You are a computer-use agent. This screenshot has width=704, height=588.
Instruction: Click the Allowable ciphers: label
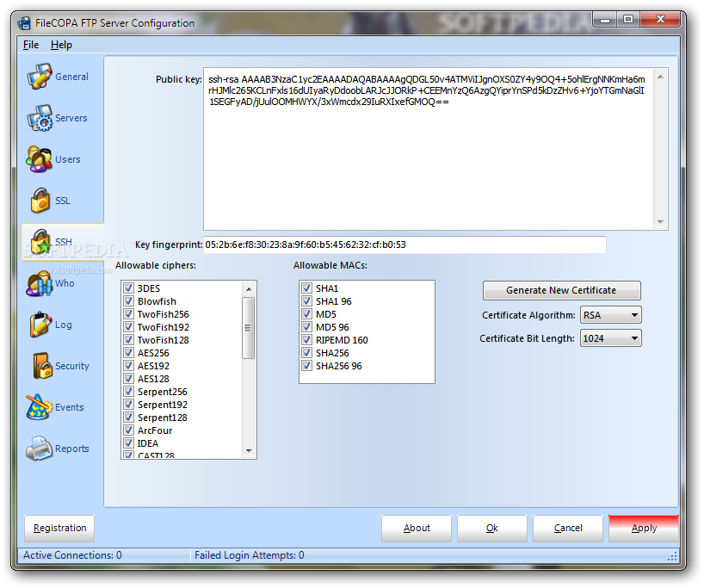[156, 265]
